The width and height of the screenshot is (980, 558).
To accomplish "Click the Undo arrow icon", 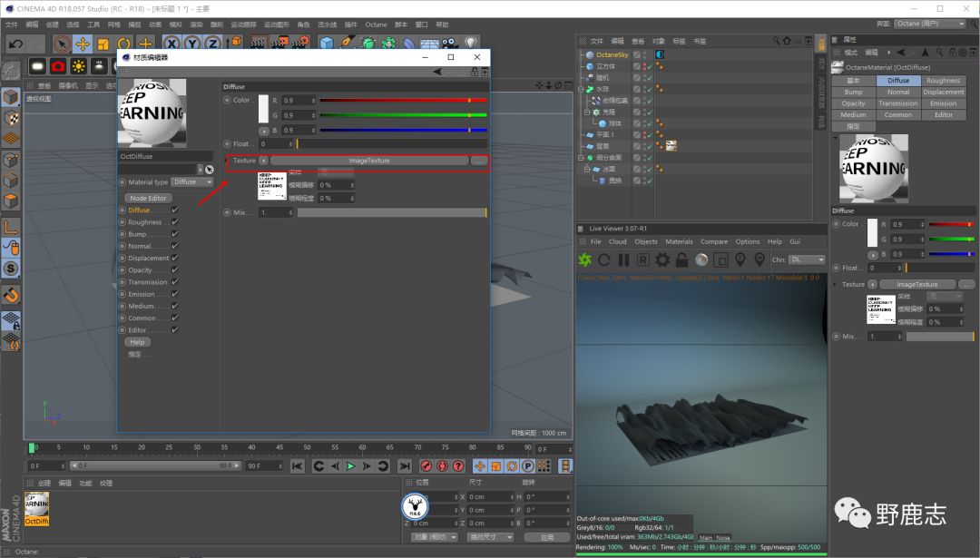I will point(15,44).
